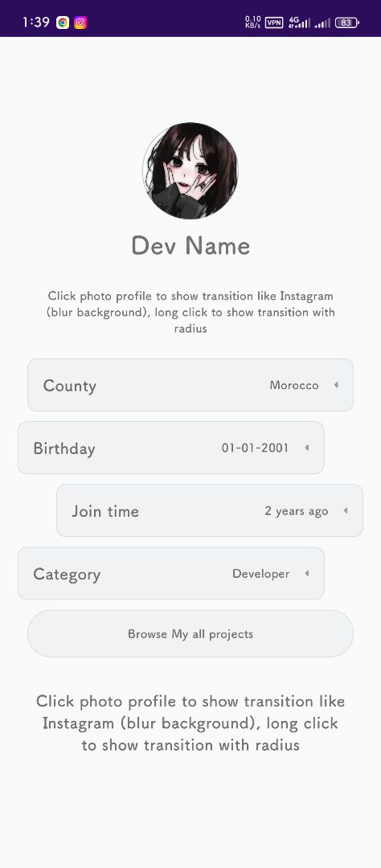Tap the VPN status icon

pos(274,23)
